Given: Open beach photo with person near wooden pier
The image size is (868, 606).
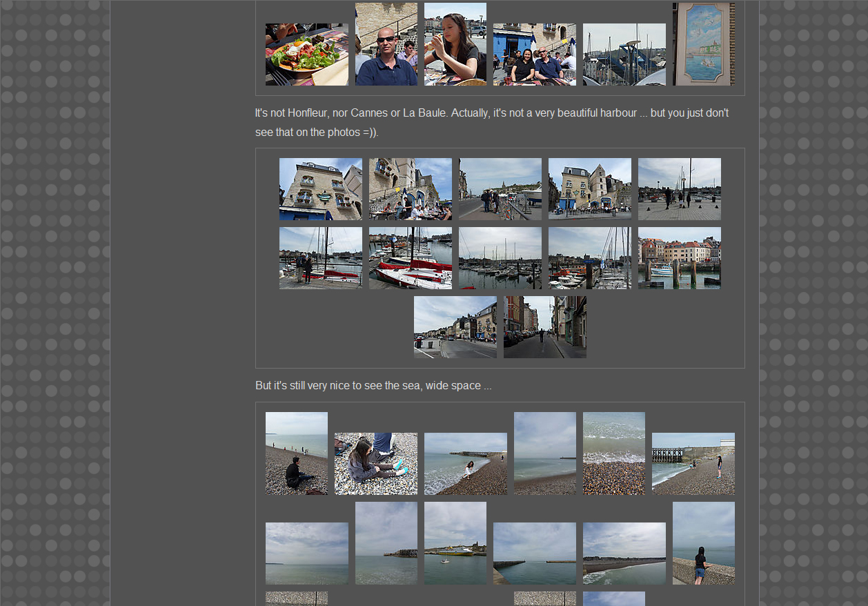Looking at the screenshot, I should pos(693,464).
